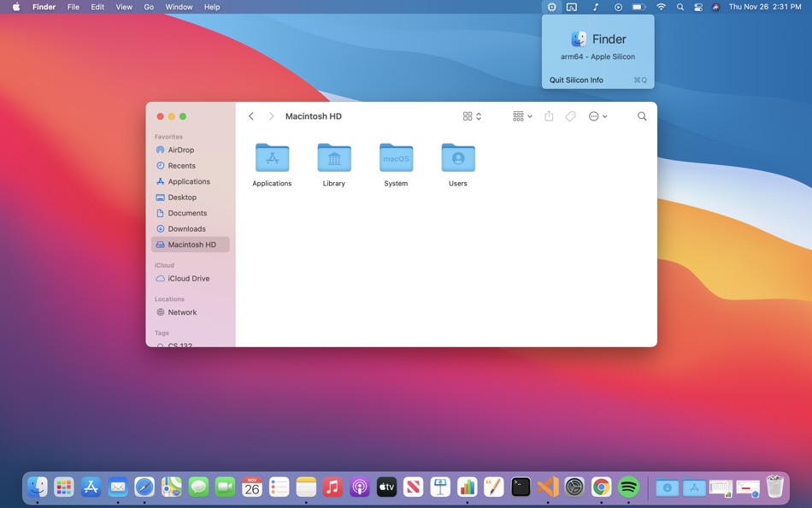
Task: Open Apple TV from the Dock
Action: tap(386, 487)
